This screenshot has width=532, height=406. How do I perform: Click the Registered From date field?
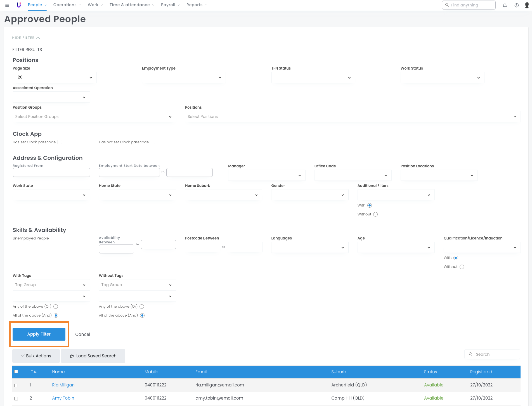tap(51, 172)
